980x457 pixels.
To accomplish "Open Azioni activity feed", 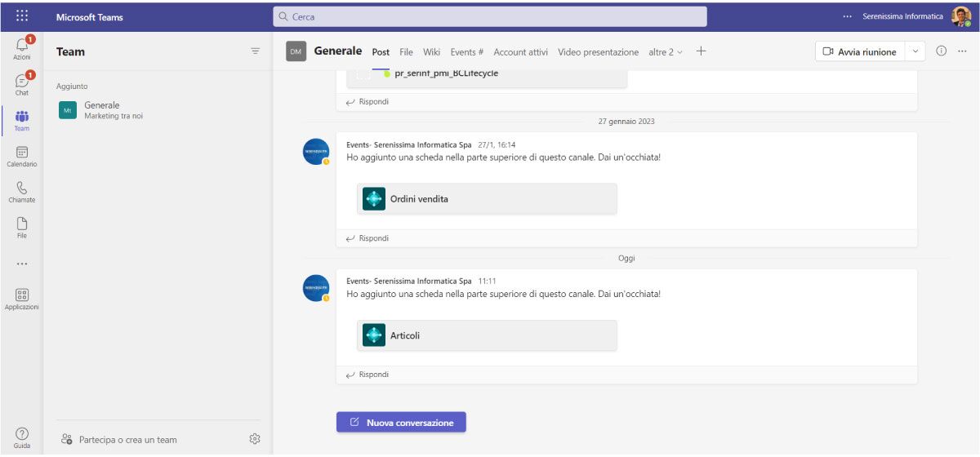I will [x=22, y=48].
